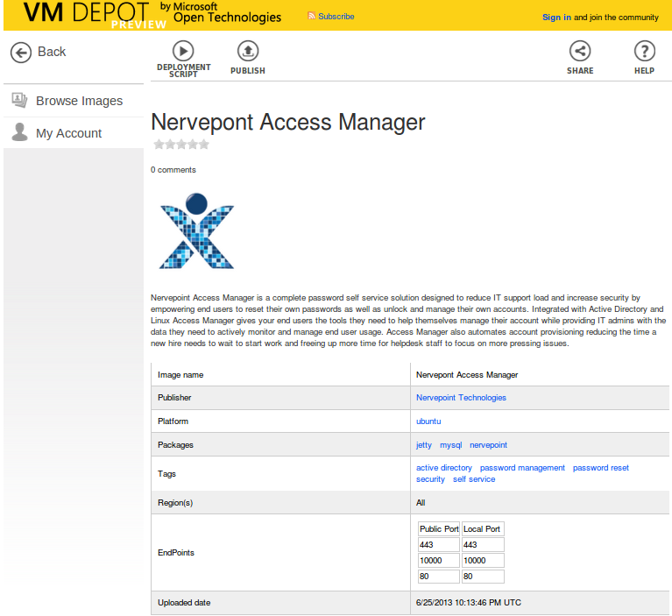Click the password reset tag
The width and height of the screenshot is (672, 616).
point(600,468)
